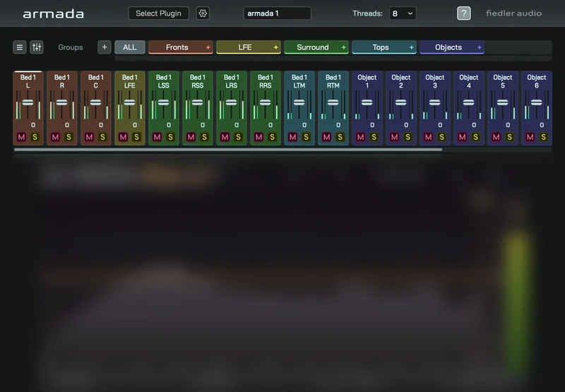Image resolution: width=565 pixels, height=392 pixels.
Task: Click the Select Plugin button
Action: pyautogui.click(x=158, y=13)
